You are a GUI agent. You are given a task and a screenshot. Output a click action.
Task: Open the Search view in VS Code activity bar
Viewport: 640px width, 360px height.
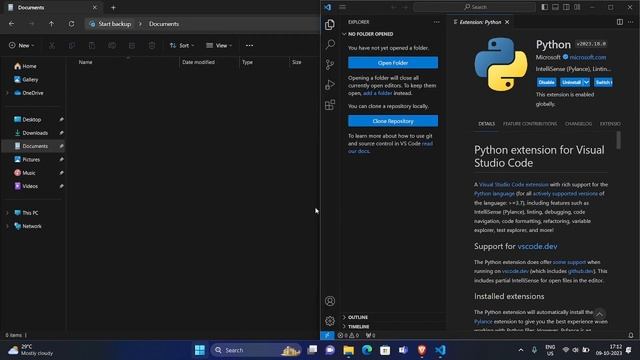330,44
